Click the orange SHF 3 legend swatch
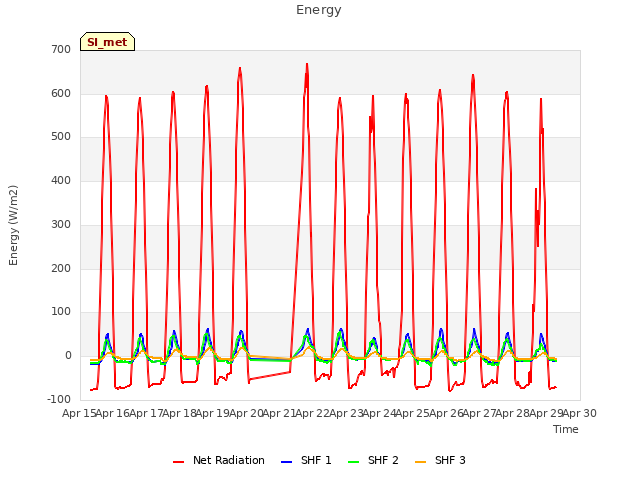This screenshot has width=640, height=480. pyautogui.click(x=420, y=462)
